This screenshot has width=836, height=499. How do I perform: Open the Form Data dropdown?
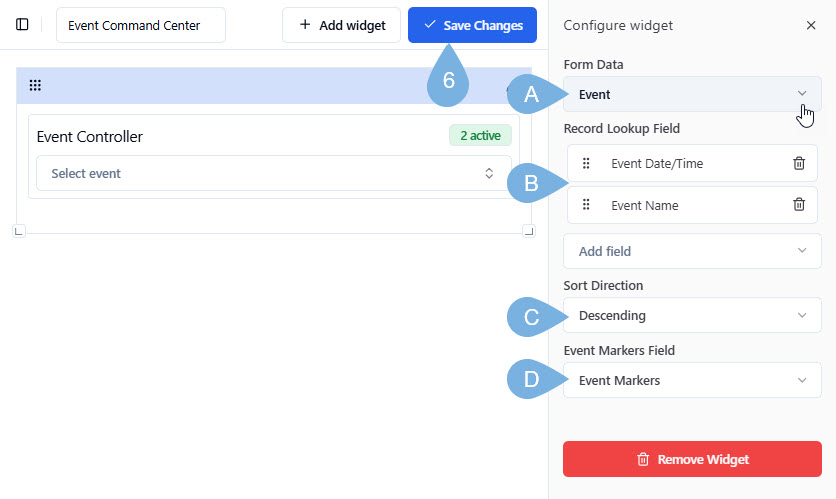click(x=692, y=94)
